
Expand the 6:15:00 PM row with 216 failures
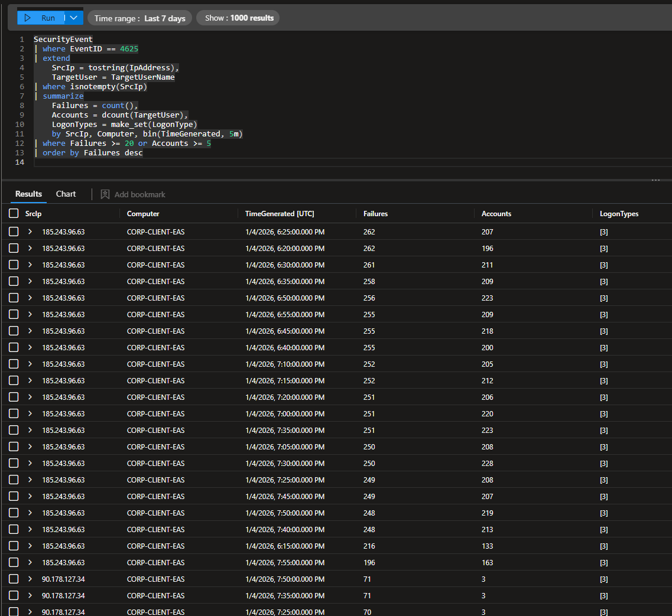30,546
